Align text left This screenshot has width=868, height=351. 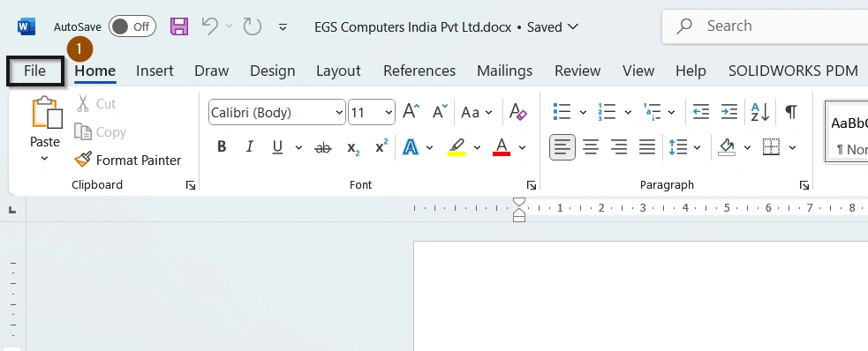click(562, 147)
